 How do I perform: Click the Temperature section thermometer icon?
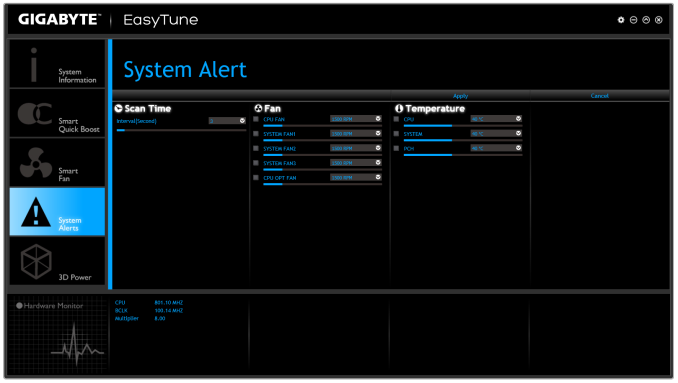pos(399,108)
